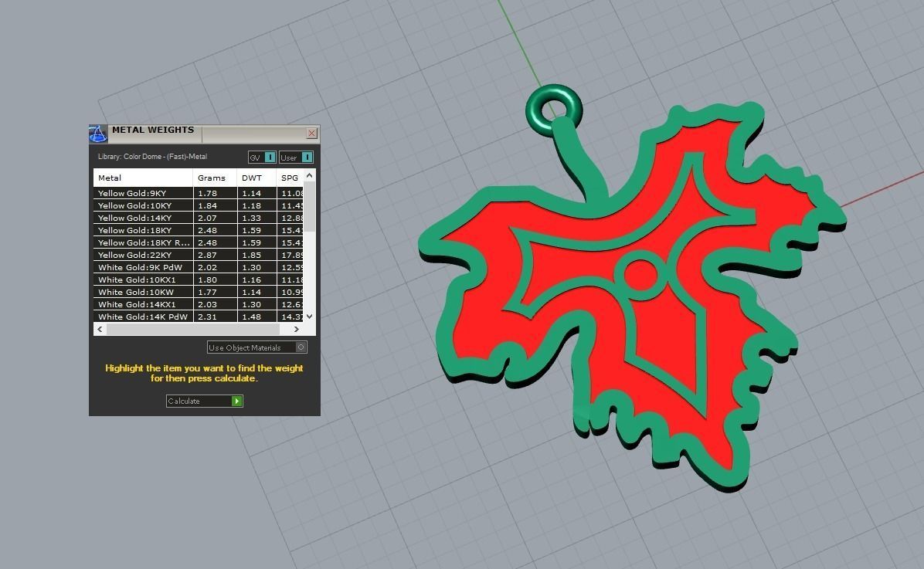Click the green play arrow on Calculate
The image size is (924, 569).
point(237,401)
